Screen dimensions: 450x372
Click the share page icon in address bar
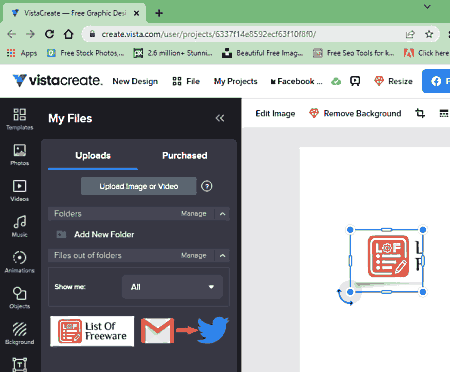[410, 34]
